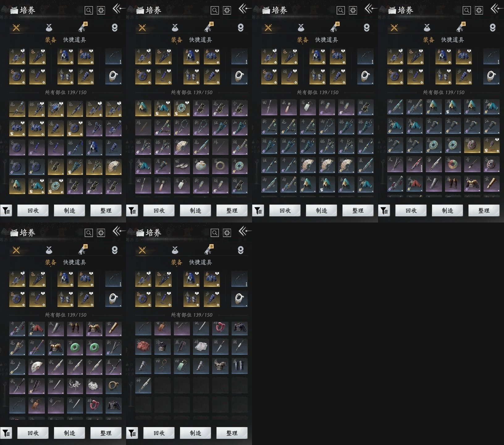The image size is (504, 445).
Task: Select the white filigree ball item
Action: tap(94, 386)
